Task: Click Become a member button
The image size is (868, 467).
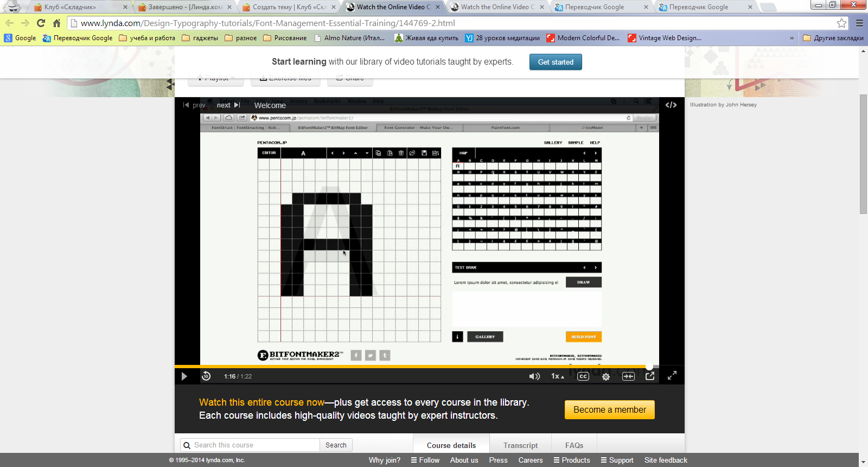Action: pos(610,409)
